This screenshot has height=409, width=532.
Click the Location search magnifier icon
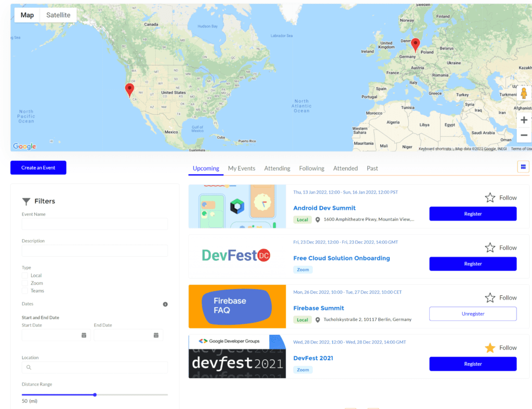tap(29, 367)
